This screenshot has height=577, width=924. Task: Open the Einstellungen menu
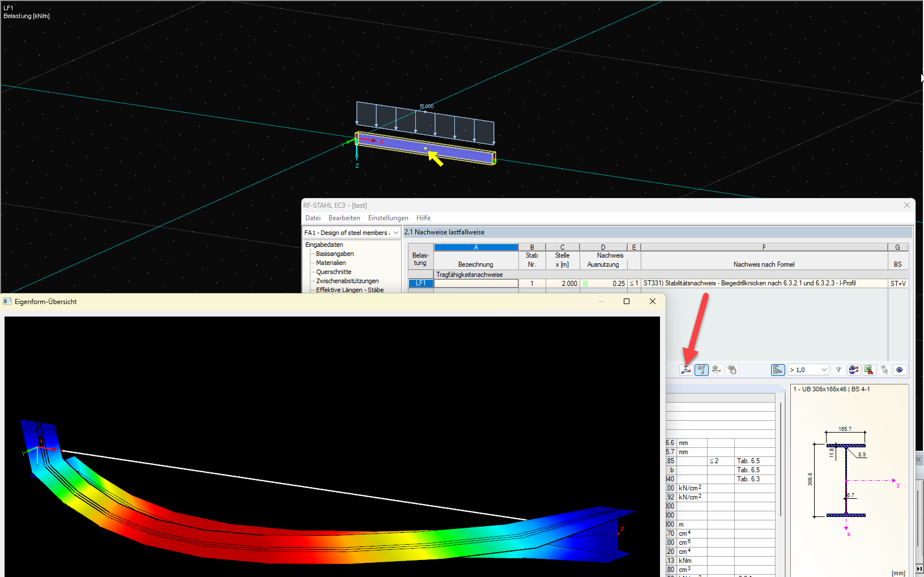click(x=388, y=218)
